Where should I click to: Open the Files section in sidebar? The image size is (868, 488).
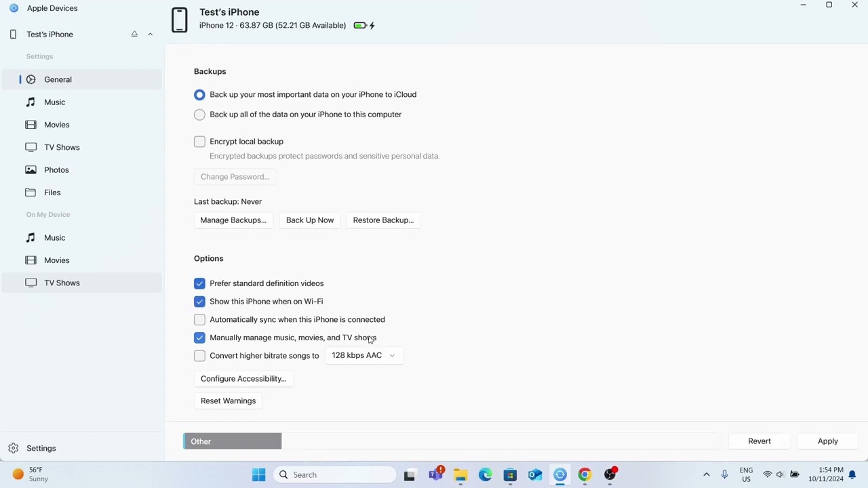pyautogui.click(x=81, y=192)
